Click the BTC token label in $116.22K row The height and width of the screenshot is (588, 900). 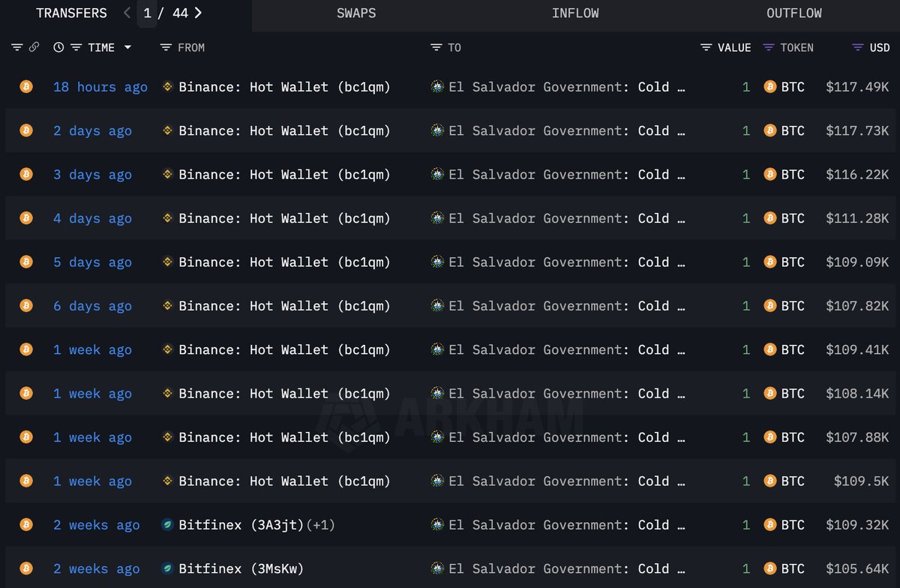tap(793, 174)
